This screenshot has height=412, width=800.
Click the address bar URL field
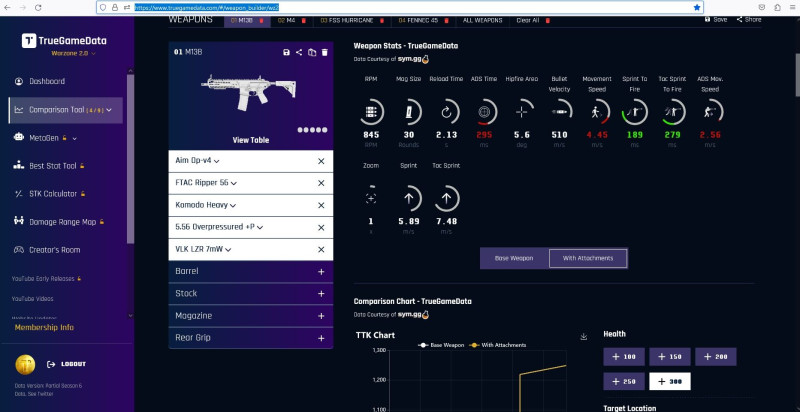tap(398, 8)
